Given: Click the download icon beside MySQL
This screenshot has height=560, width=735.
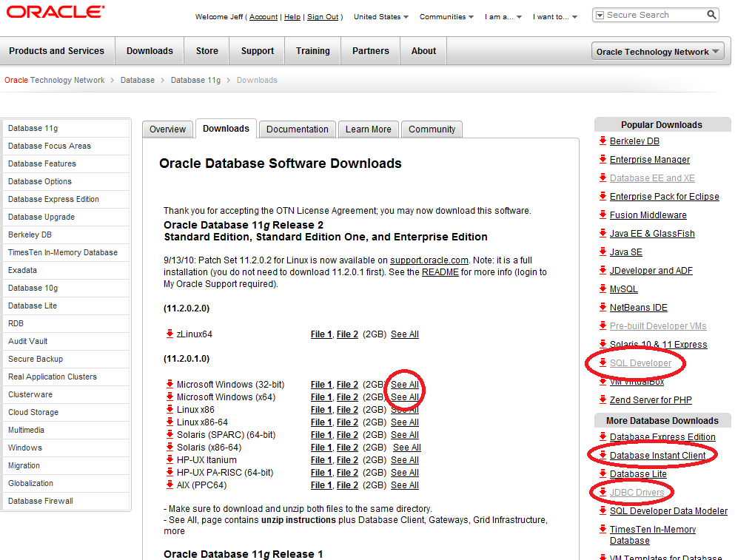Looking at the screenshot, I should point(603,289).
